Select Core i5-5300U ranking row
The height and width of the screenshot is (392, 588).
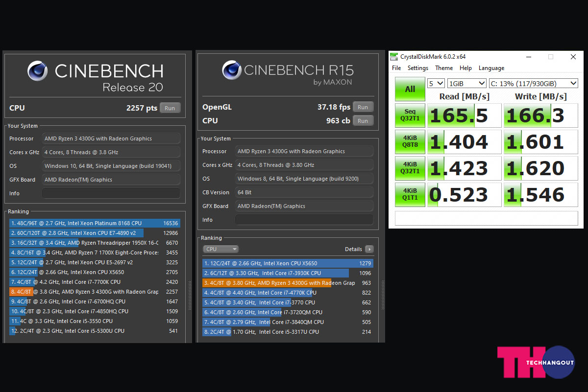[95, 331]
